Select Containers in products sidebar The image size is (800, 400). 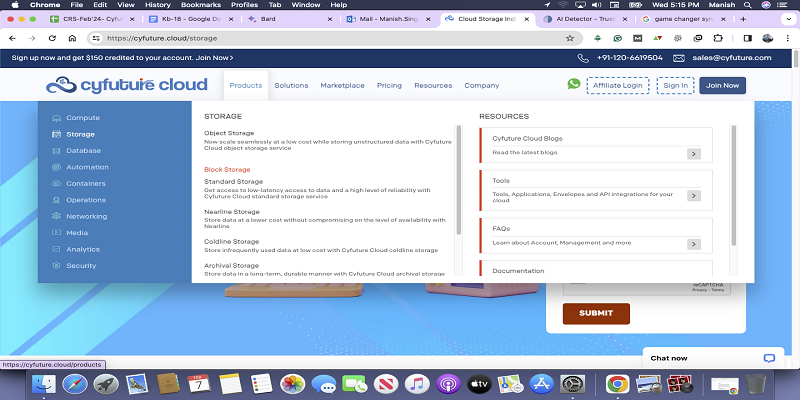(x=86, y=183)
